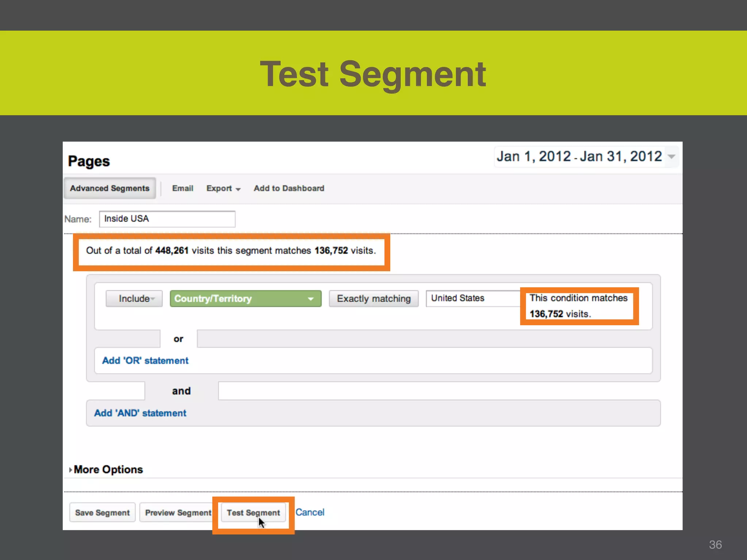Click the Test Segment button
This screenshot has width=747, height=560.
(253, 512)
